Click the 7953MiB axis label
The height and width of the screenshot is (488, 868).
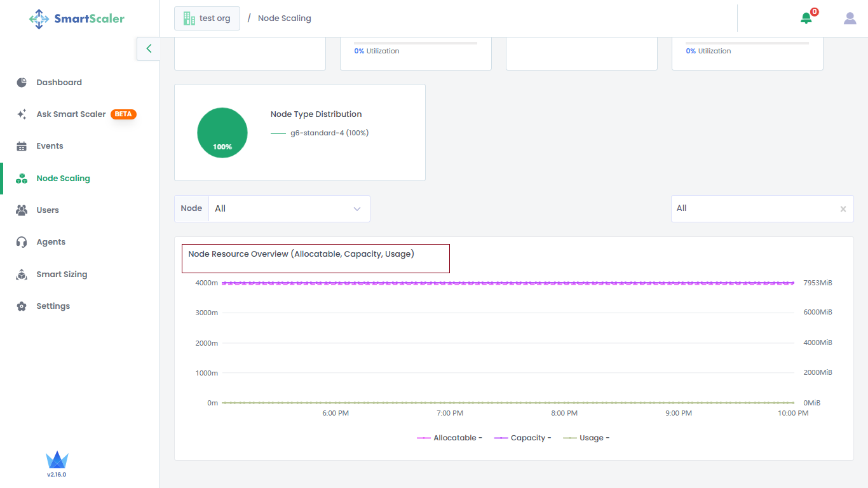pyautogui.click(x=818, y=283)
